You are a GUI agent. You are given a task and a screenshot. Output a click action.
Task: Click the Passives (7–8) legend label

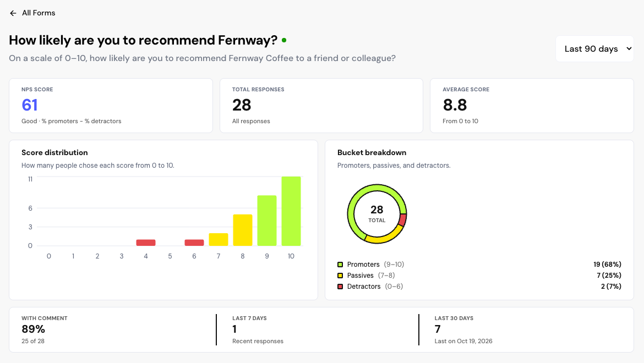371,276
